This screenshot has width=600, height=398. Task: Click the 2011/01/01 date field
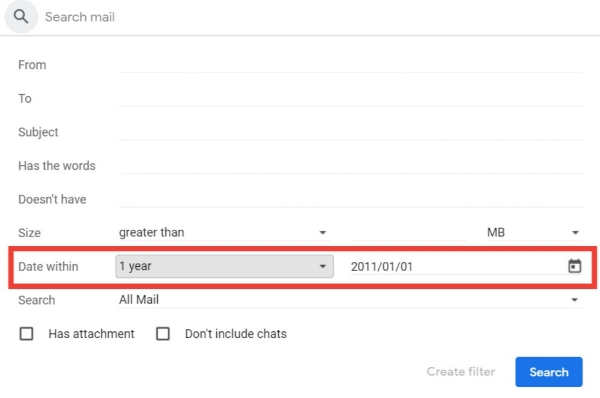[x=457, y=266]
